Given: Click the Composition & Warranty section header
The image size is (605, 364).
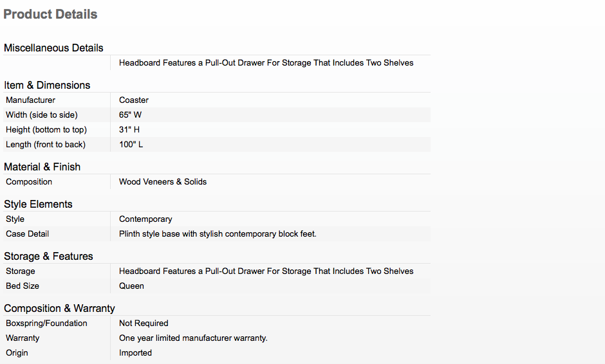Looking at the screenshot, I should 59,309.
